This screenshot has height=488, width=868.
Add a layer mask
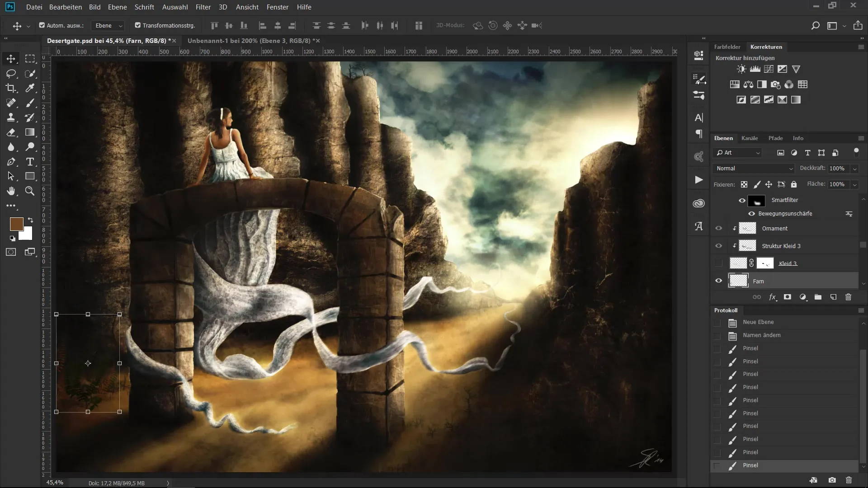[788, 297]
